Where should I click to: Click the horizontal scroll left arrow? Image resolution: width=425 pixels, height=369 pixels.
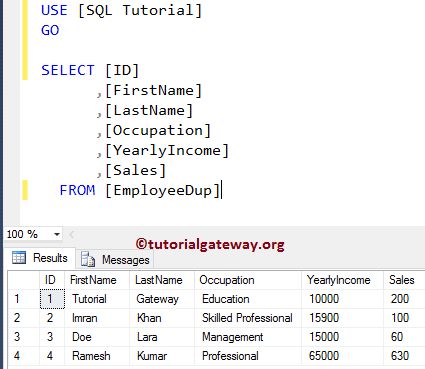pyautogui.click(x=71, y=234)
